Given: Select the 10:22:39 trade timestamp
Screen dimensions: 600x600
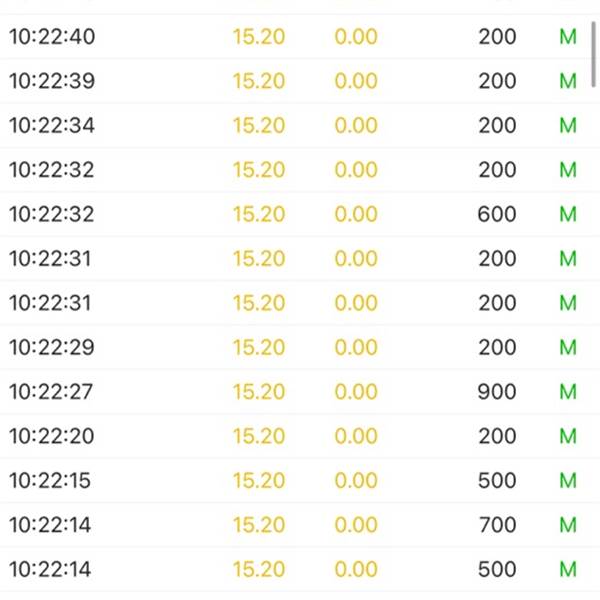Looking at the screenshot, I should pos(52,81).
